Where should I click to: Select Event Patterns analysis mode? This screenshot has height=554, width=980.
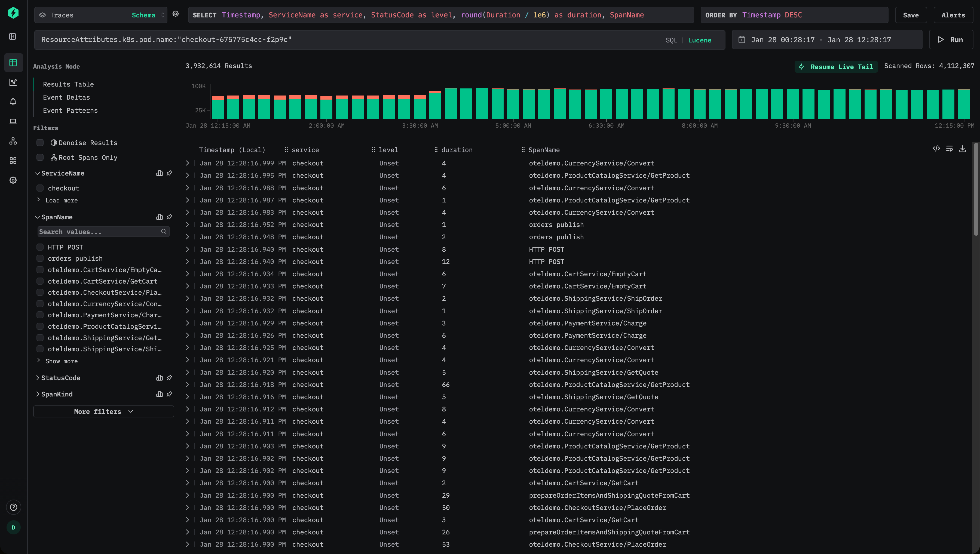point(70,110)
